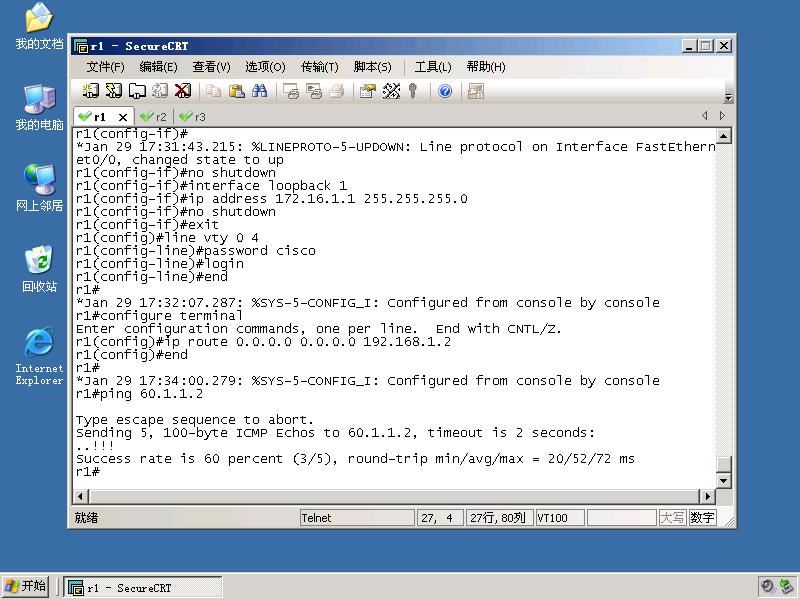Click the r1 - SecureCRT taskbar button
This screenshot has height=600, width=800.
pos(143,588)
